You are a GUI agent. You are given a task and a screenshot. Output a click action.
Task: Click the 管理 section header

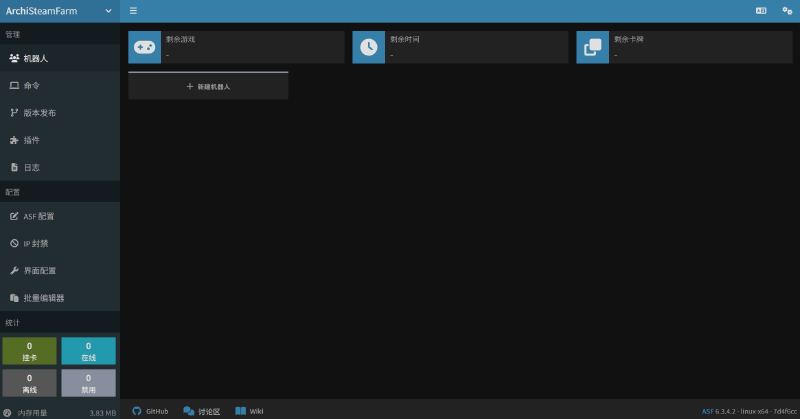pyautogui.click(x=13, y=34)
